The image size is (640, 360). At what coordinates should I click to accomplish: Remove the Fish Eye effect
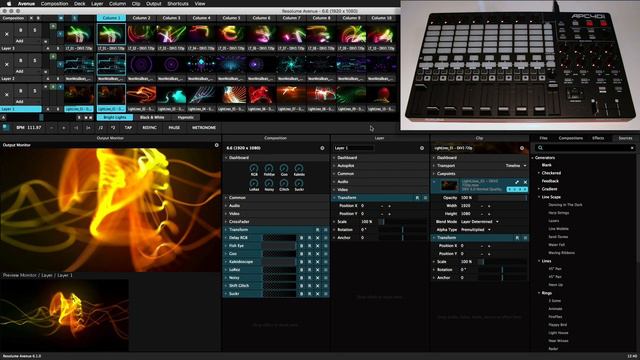tap(318, 246)
